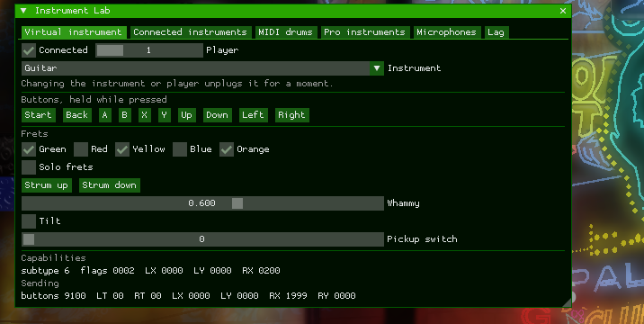Click the 'flags 0002' text
Image resolution: width=644 pixels, height=324 pixels.
coord(107,271)
